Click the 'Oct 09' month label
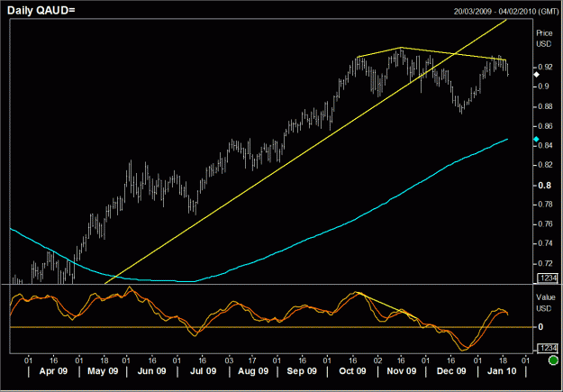The width and height of the screenshot is (563, 392). pyautogui.click(x=352, y=370)
